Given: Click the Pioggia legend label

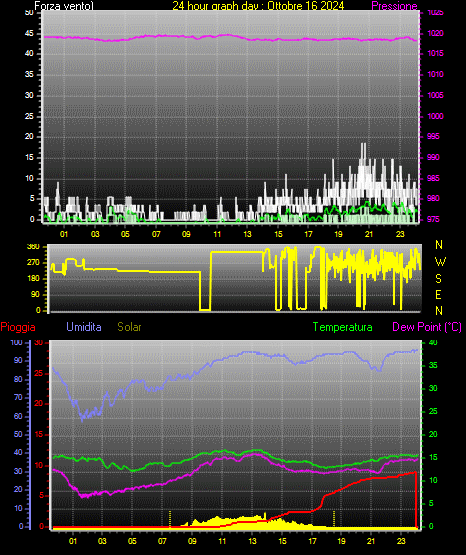Looking at the screenshot, I should point(18,327).
